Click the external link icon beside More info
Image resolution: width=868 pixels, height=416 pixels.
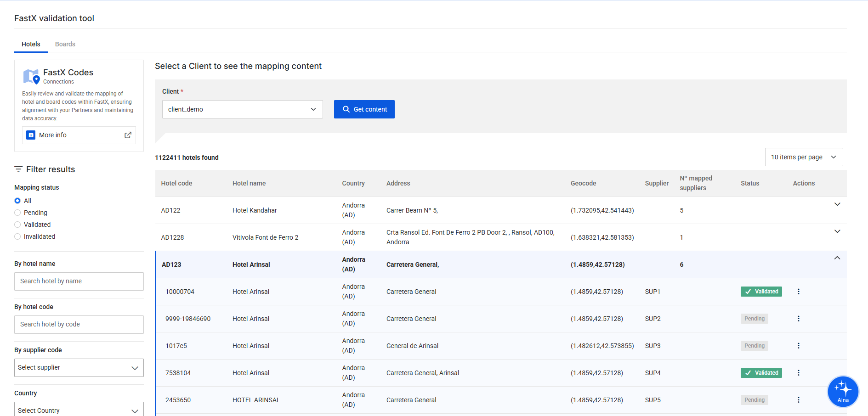coord(128,135)
